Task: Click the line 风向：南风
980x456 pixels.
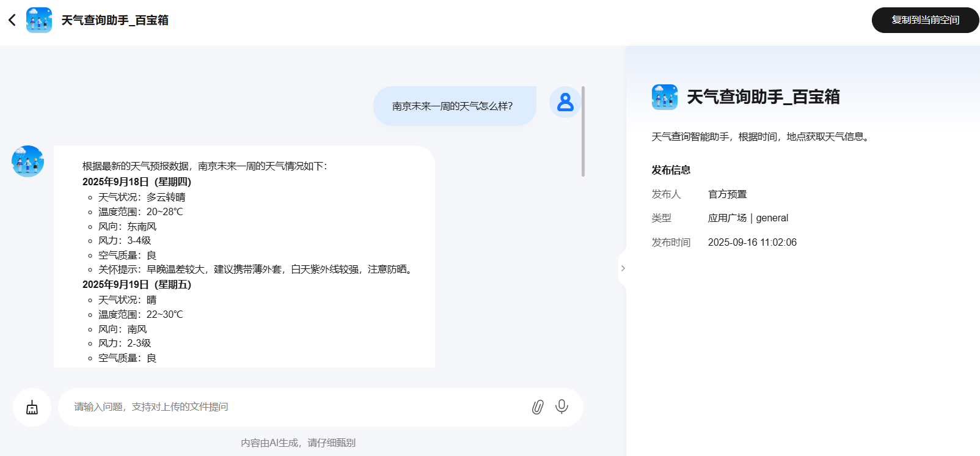Action: tap(123, 329)
